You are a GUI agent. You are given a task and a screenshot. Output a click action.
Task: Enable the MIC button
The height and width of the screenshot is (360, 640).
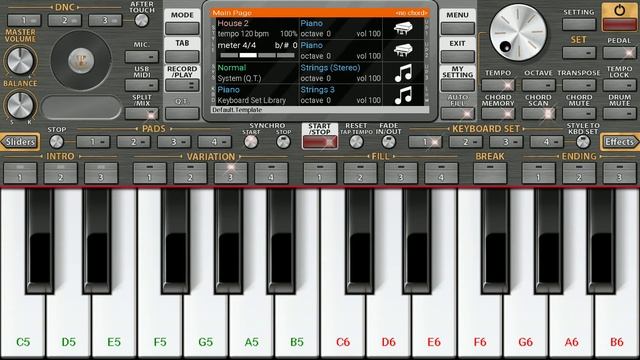click(x=142, y=56)
